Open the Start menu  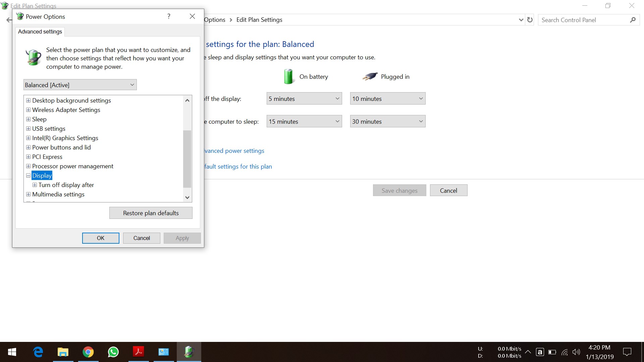tap(12, 352)
